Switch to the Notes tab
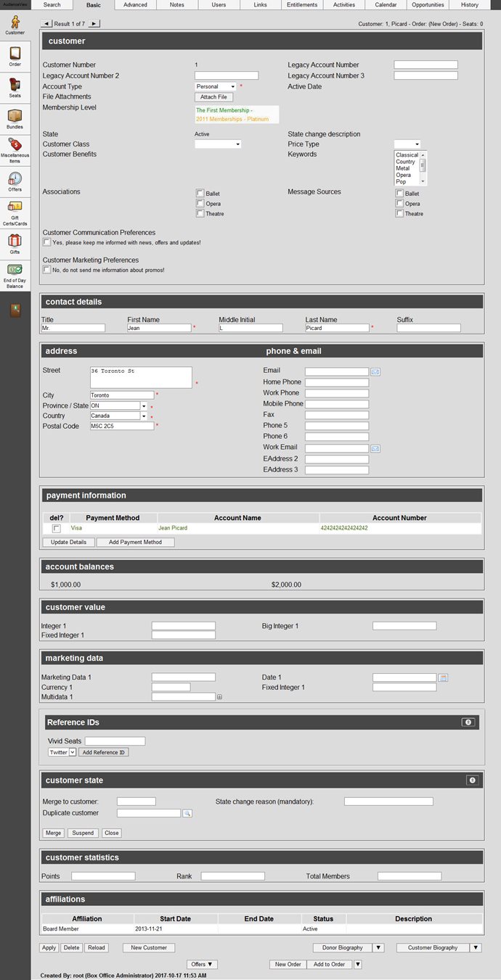 point(177,5)
